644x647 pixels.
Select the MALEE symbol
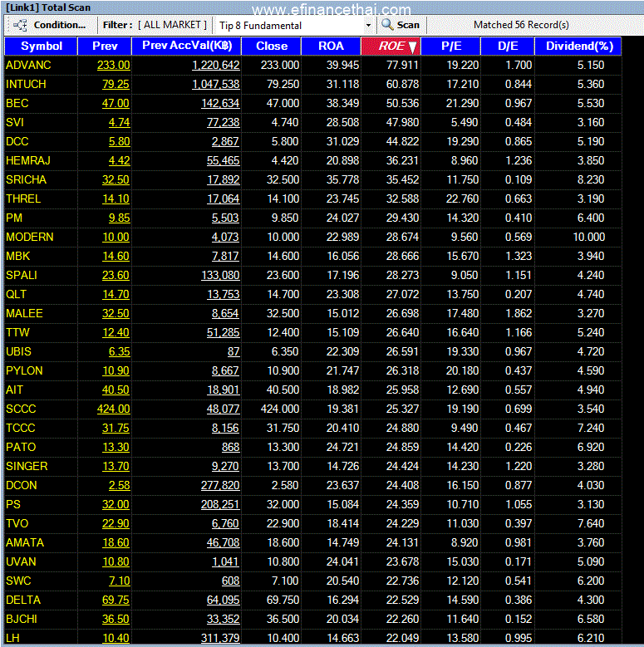[24, 314]
